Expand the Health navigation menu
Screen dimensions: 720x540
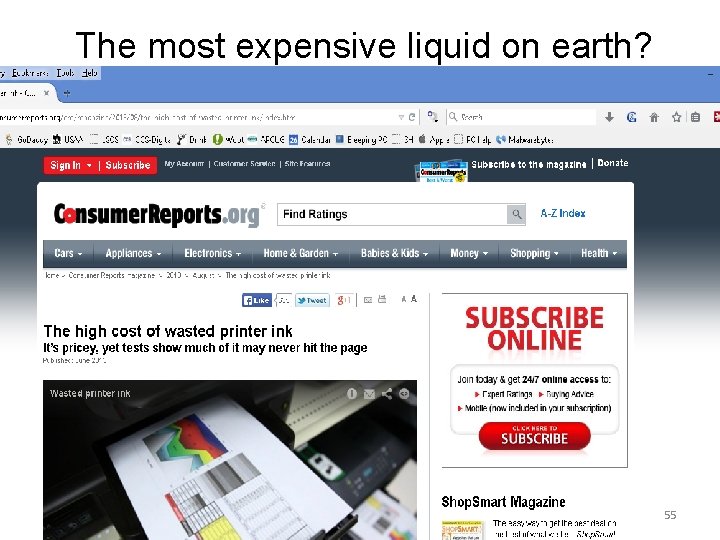pyautogui.click(x=599, y=253)
